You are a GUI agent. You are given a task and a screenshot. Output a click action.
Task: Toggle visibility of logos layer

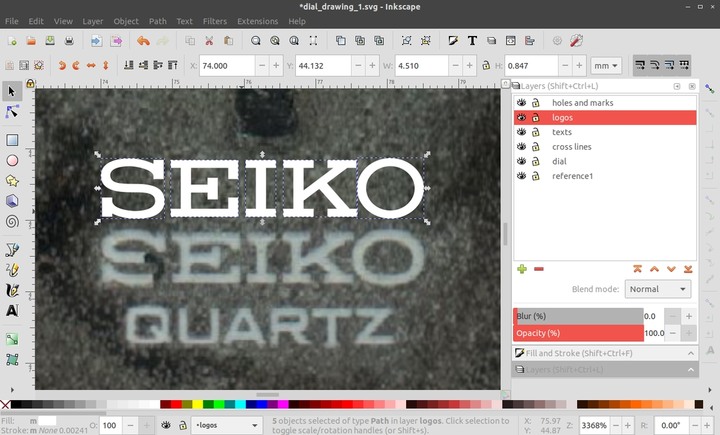tap(521, 118)
